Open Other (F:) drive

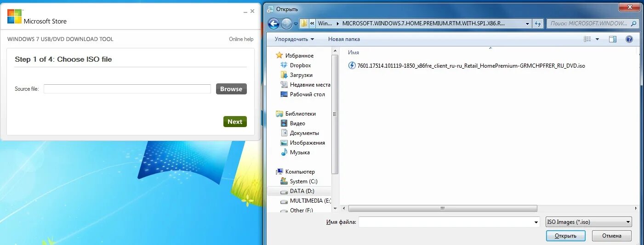click(x=301, y=210)
